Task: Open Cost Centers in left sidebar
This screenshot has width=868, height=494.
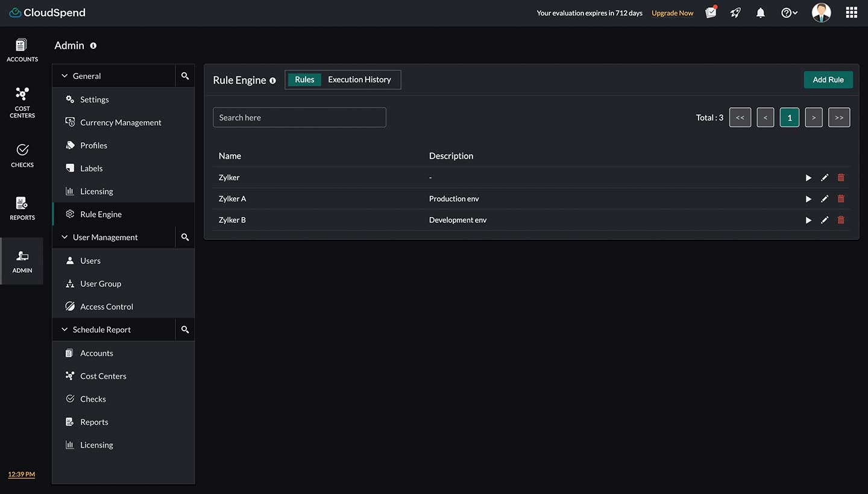Action: click(22, 101)
